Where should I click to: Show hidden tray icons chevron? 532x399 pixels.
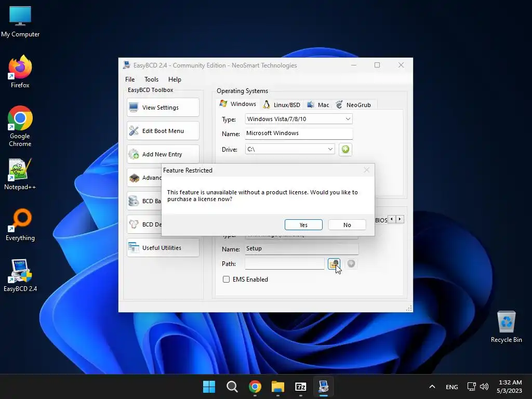point(432,387)
